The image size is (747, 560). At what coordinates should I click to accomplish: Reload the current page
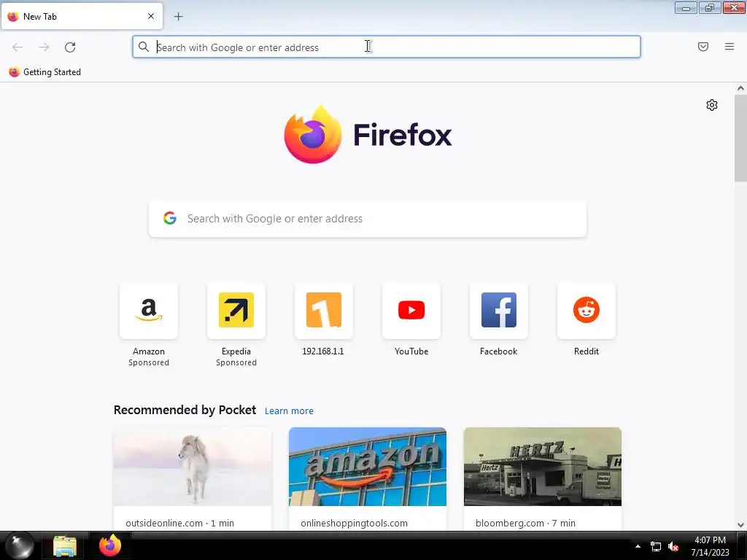point(70,47)
